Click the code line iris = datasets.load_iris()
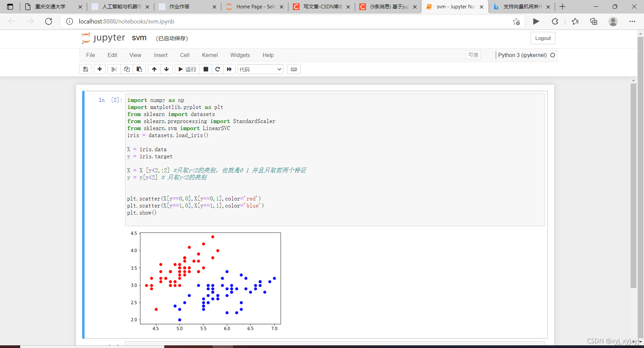 [x=168, y=135]
